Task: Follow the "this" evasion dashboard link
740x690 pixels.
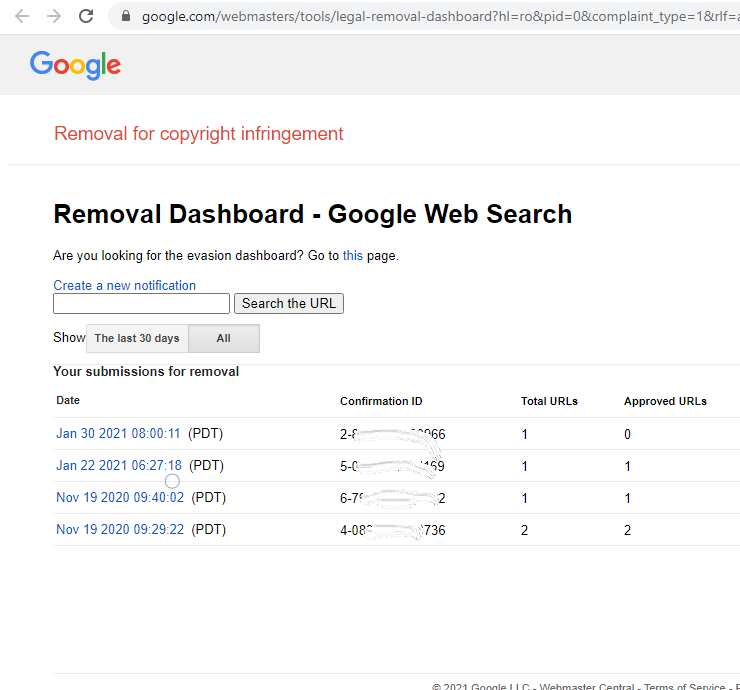Action: (x=352, y=255)
